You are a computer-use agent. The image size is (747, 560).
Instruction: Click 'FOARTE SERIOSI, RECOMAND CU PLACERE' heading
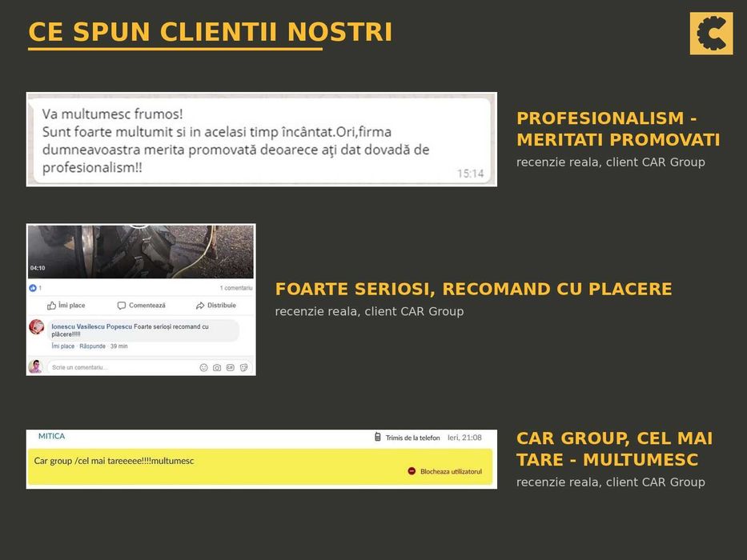pos(473,289)
